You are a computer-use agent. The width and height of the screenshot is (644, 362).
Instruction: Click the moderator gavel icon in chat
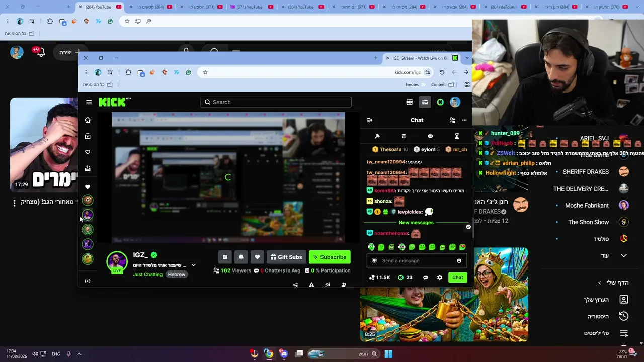point(377,136)
